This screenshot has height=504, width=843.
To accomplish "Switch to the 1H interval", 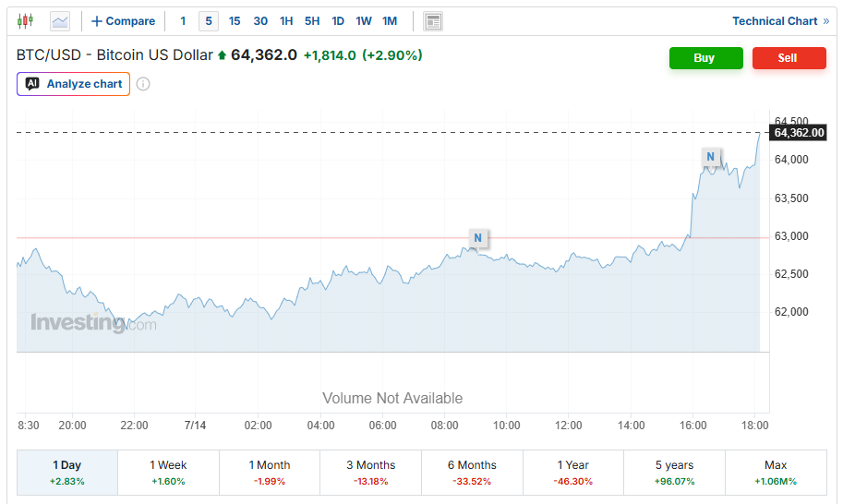I will point(286,21).
